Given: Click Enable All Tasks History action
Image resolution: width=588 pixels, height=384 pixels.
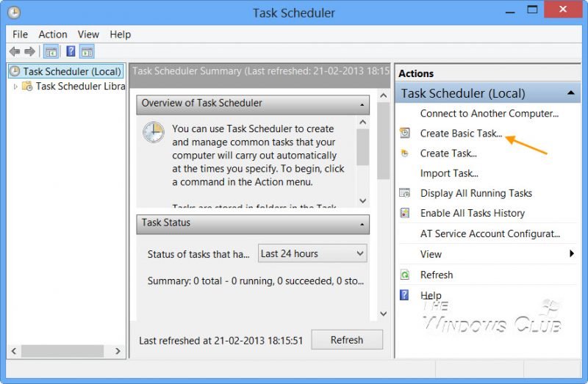Looking at the screenshot, I should point(472,213).
